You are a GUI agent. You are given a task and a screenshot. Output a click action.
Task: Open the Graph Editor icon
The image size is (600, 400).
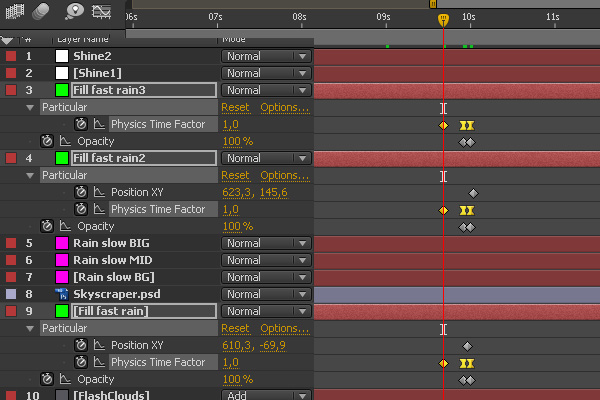101,11
